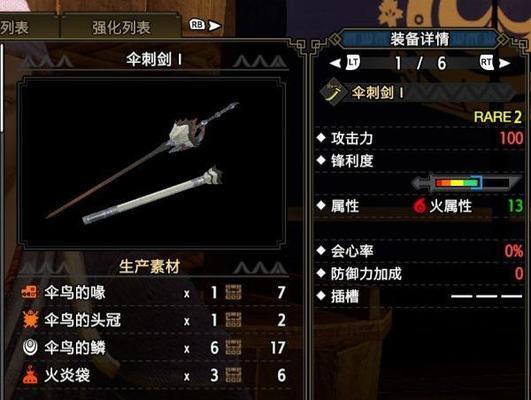
Task: Click the LT trigger icon
Action: [353, 63]
